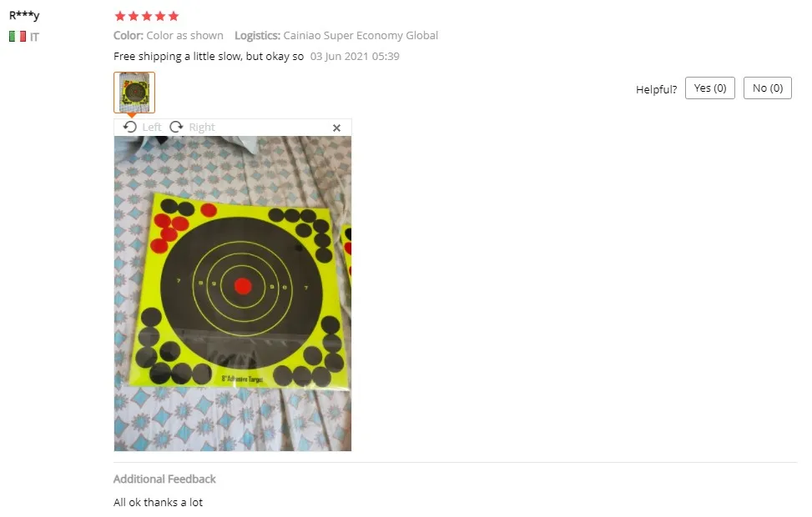Click the rotate right arrow icon

pos(177,127)
